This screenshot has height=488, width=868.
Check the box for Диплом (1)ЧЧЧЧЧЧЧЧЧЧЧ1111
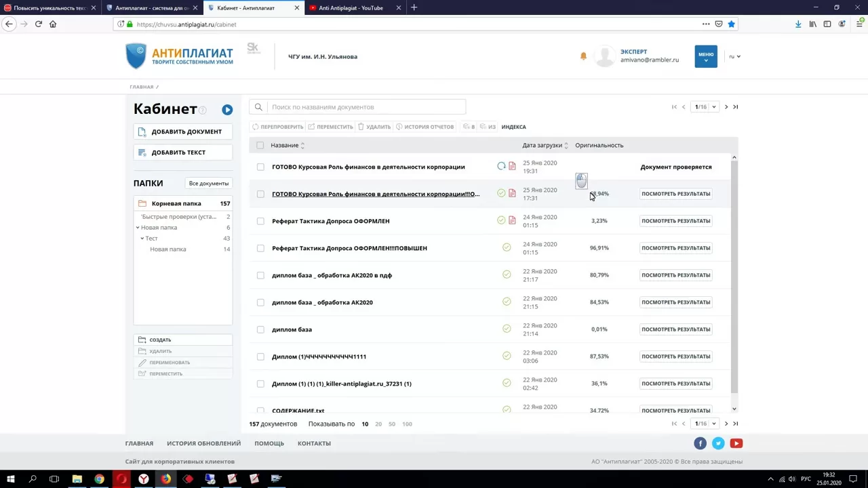(x=260, y=357)
